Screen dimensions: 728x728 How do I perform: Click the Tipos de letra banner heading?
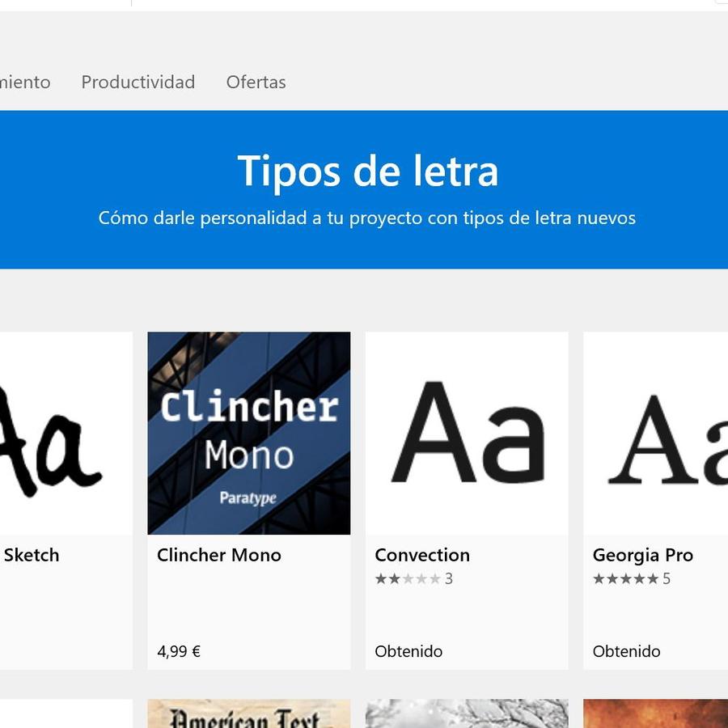367,171
